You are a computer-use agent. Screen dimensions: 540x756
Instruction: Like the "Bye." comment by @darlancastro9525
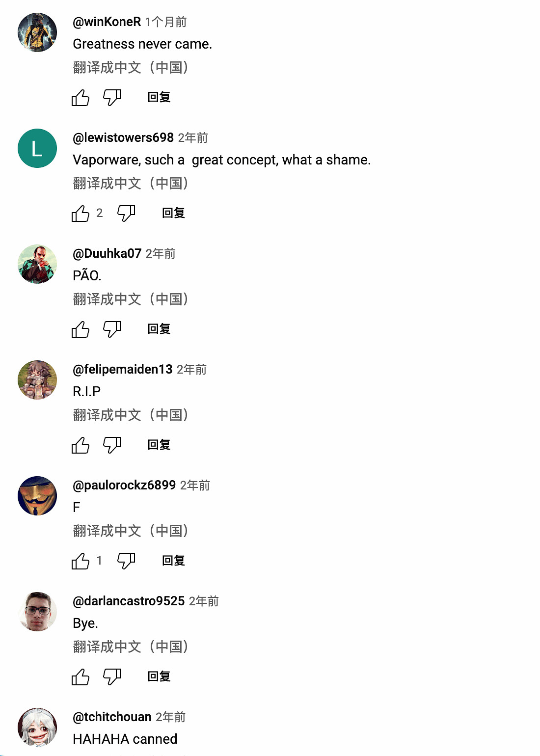coord(81,676)
